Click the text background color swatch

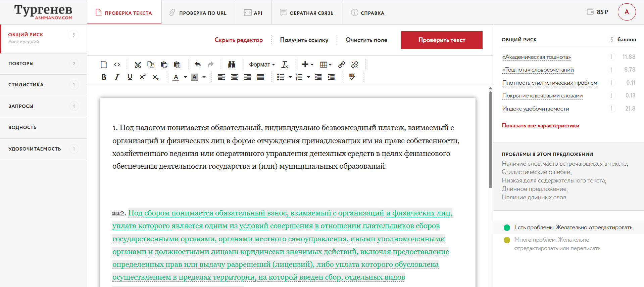point(194,77)
